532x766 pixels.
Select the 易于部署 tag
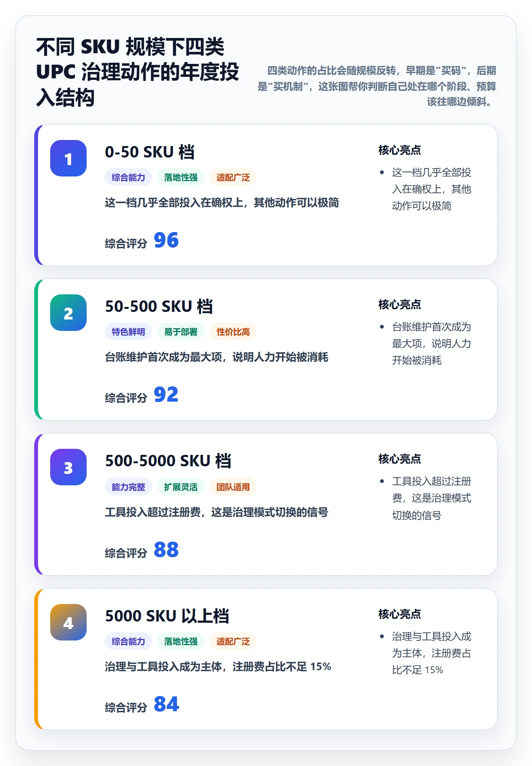coord(181,332)
